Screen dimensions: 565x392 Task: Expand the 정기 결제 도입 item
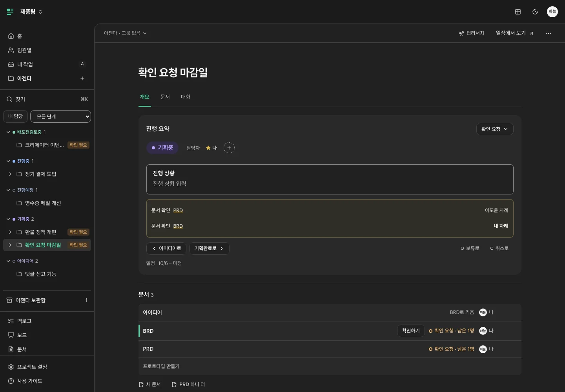10,174
